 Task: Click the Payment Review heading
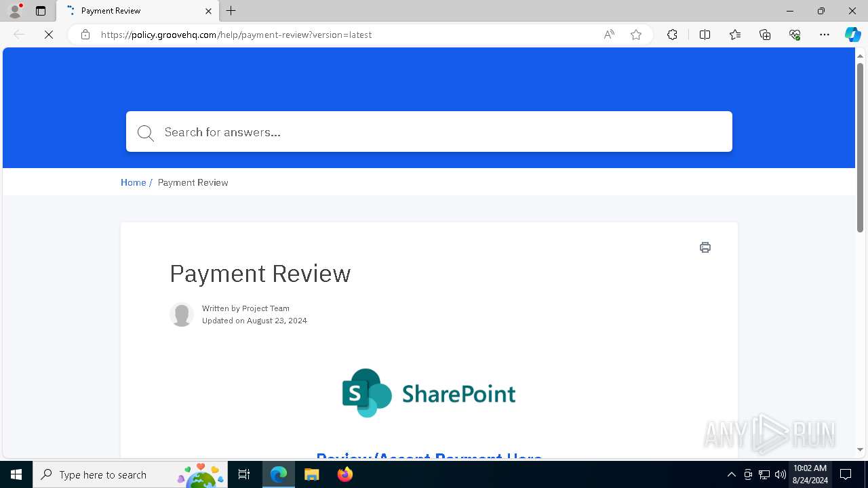click(260, 274)
